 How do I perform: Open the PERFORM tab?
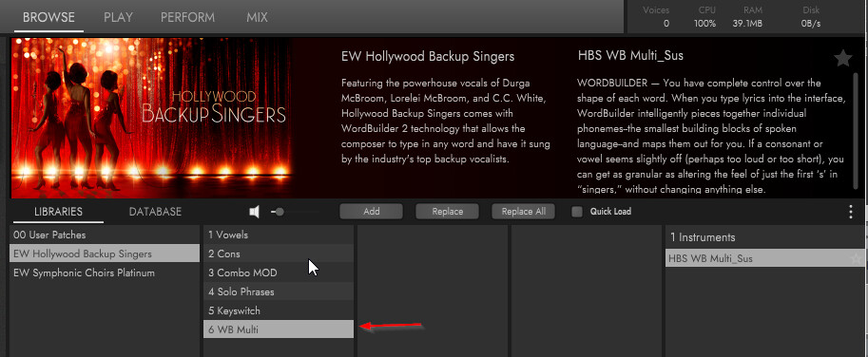(x=187, y=17)
